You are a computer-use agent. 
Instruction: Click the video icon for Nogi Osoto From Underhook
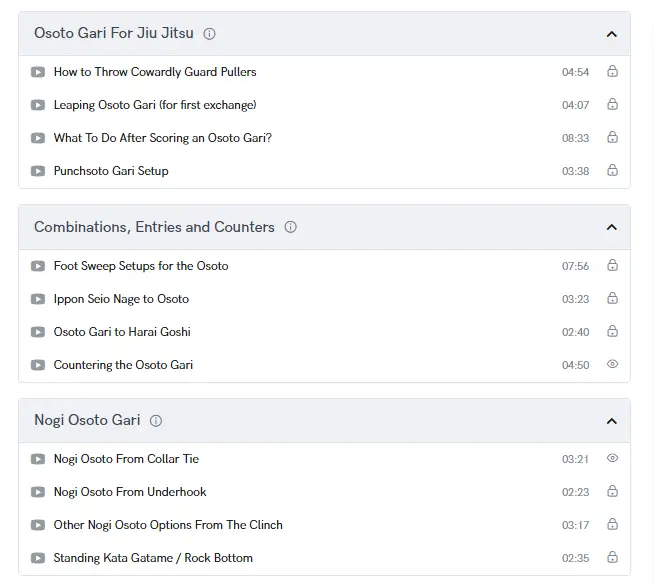[x=38, y=492]
